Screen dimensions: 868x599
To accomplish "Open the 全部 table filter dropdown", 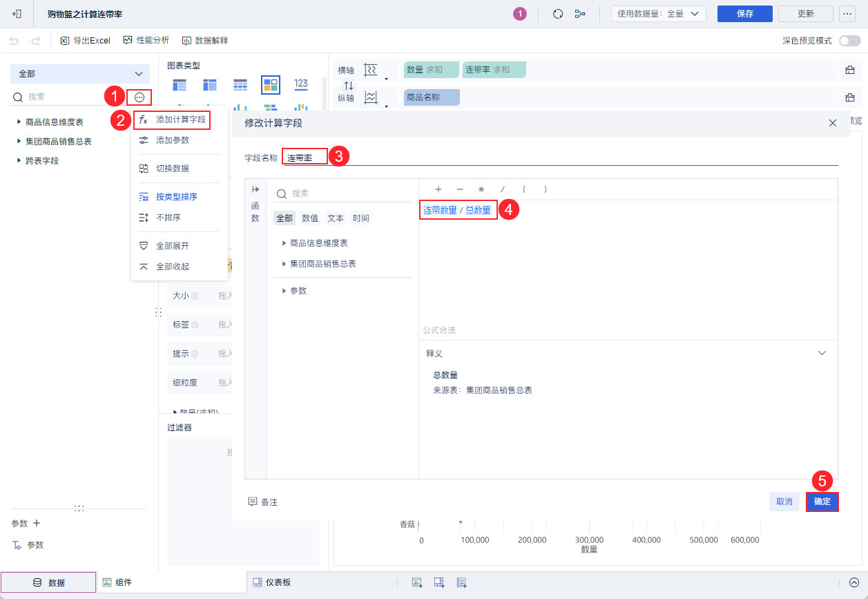I will tap(80, 74).
